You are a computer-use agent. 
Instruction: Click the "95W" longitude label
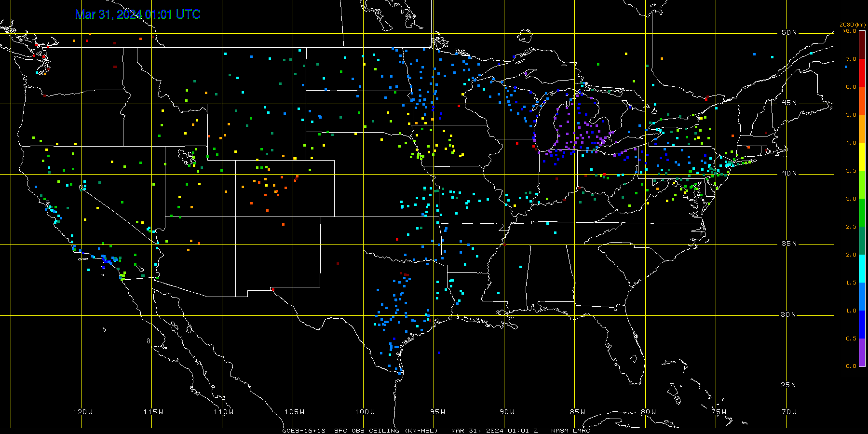pyautogui.click(x=438, y=412)
